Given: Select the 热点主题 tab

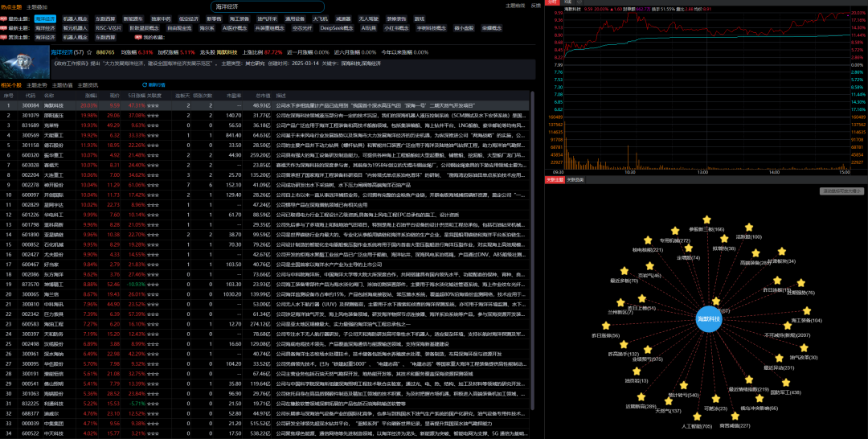Looking at the screenshot, I should pos(11,6).
